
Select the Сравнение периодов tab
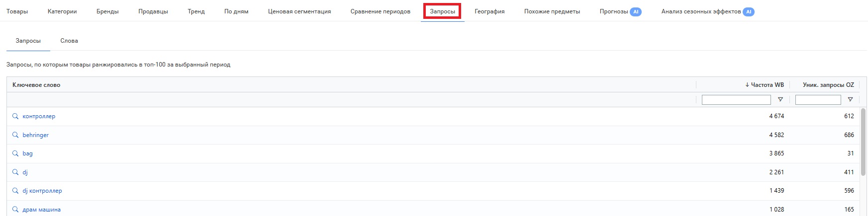point(381,11)
